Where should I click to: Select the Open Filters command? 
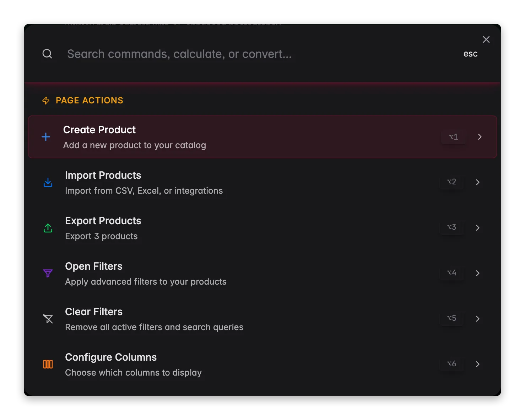pos(262,273)
